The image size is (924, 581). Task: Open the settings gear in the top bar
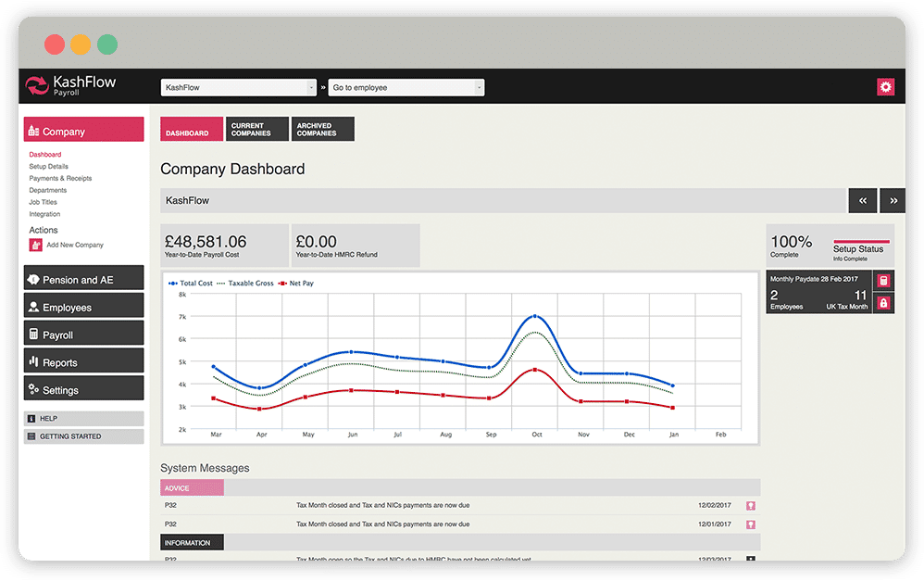pos(886,87)
